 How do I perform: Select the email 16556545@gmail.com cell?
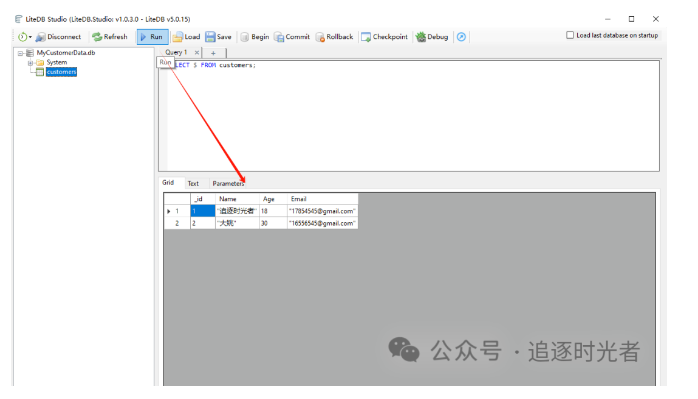(x=322, y=223)
